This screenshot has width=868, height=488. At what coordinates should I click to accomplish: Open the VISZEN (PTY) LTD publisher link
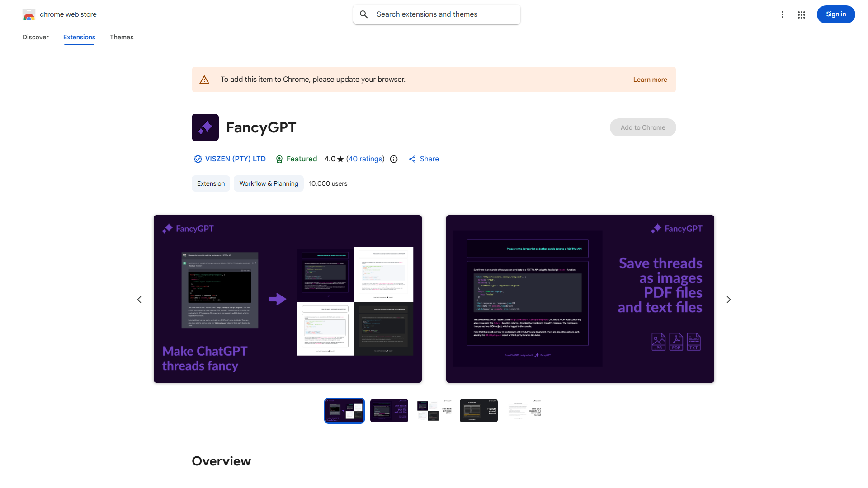235,159
